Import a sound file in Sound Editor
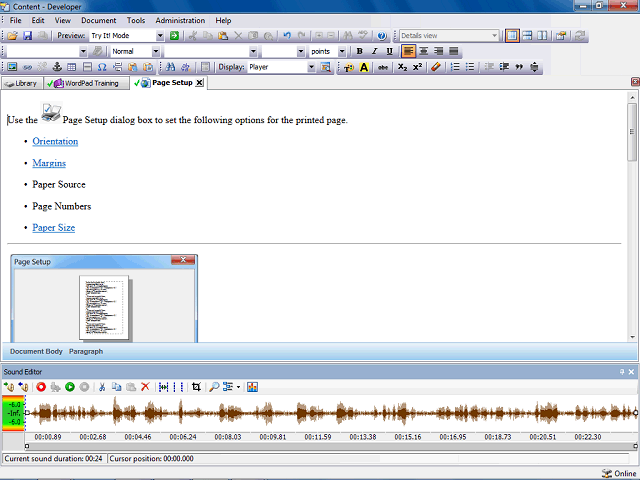Viewport: 640px width, 480px height. point(9,387)
